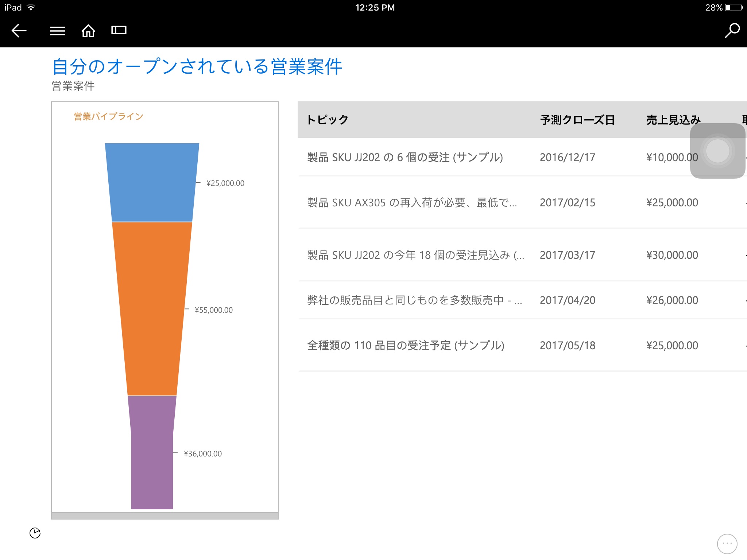Sort by the 売上見込み column header
This screenshot has height=560, width=747.
click(x=673, y=120)
